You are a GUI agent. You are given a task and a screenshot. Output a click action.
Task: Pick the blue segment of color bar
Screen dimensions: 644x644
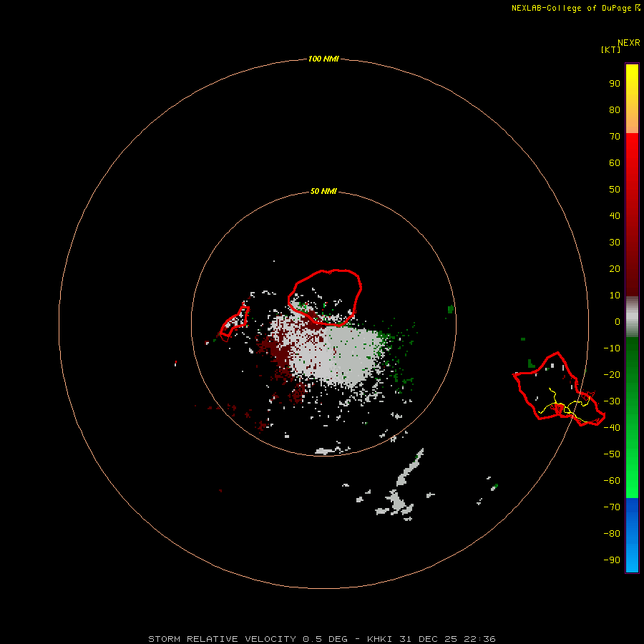coord(632,535)
